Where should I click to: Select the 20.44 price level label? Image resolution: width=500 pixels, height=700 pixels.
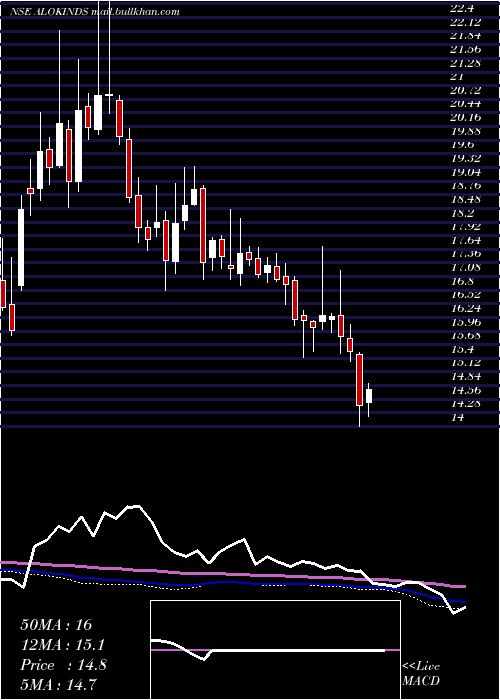pos(465,104)
